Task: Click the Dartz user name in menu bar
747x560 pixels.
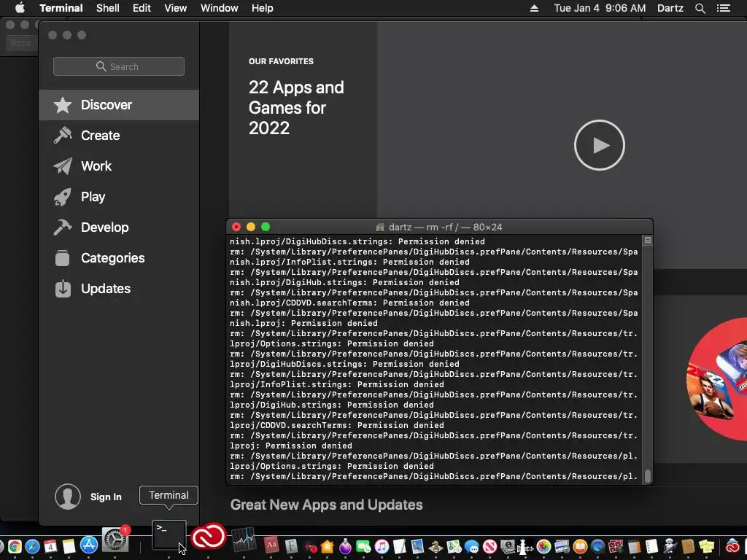Action: click(x=670, y=8)
